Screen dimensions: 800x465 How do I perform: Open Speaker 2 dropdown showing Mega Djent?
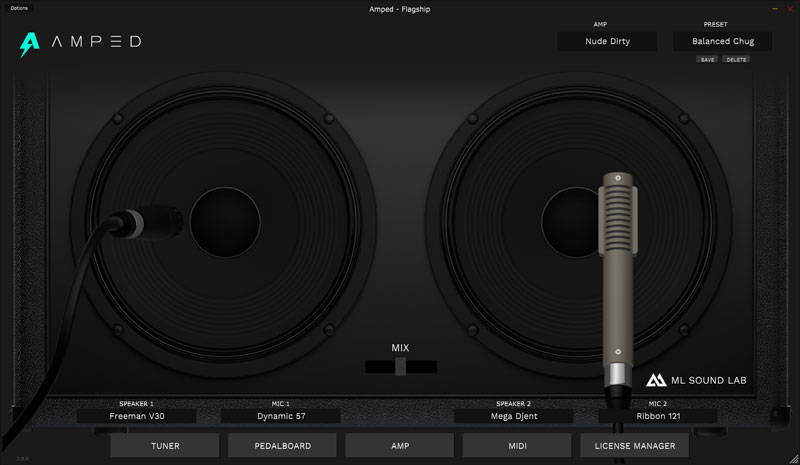pos(514,416)
